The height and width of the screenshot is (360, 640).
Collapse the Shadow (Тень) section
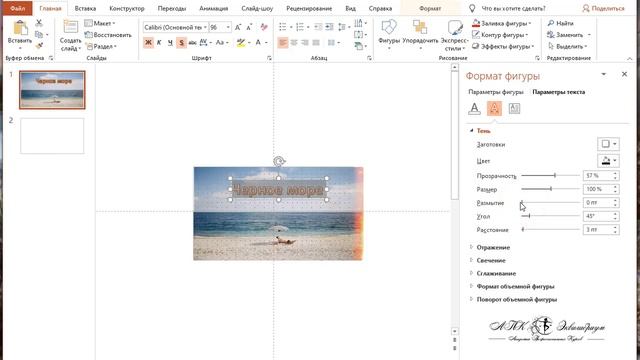[471, 131]
